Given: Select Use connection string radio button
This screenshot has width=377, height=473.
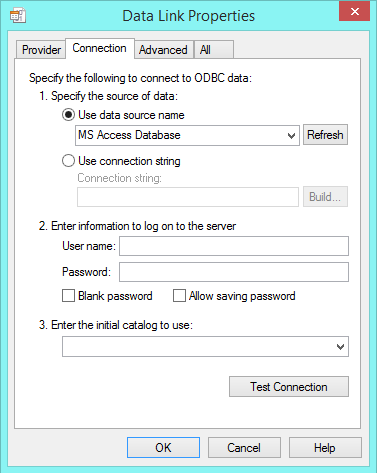Looking at the screenshot, I should point(68,161).
